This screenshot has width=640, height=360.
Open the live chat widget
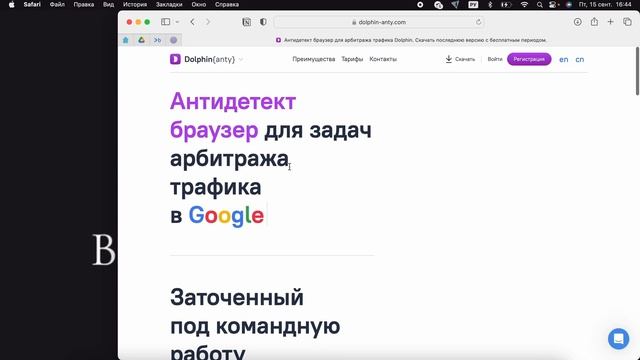click(x=618, y=338)
